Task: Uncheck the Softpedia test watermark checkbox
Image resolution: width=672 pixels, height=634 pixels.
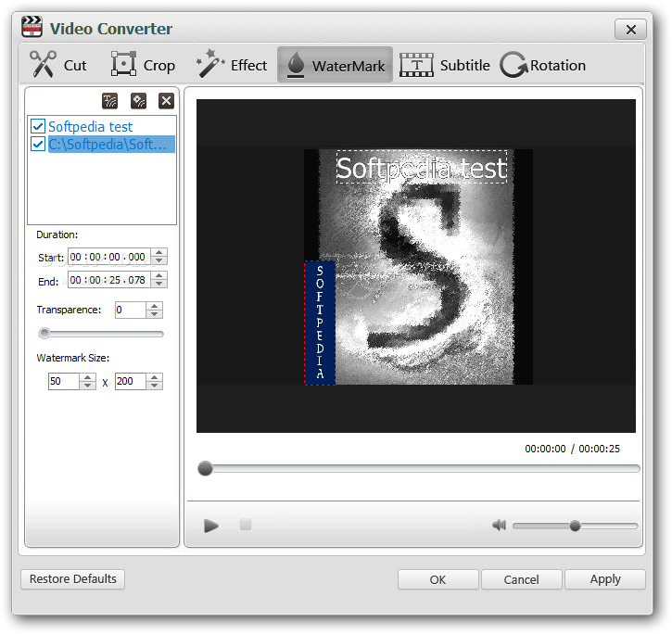Action: (38, 126)
